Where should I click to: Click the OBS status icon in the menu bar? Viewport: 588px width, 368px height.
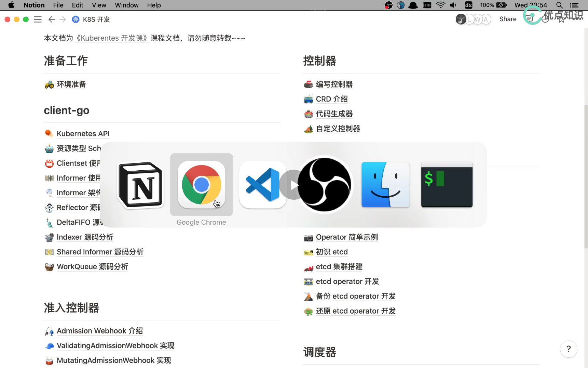[x=389, y=5]
